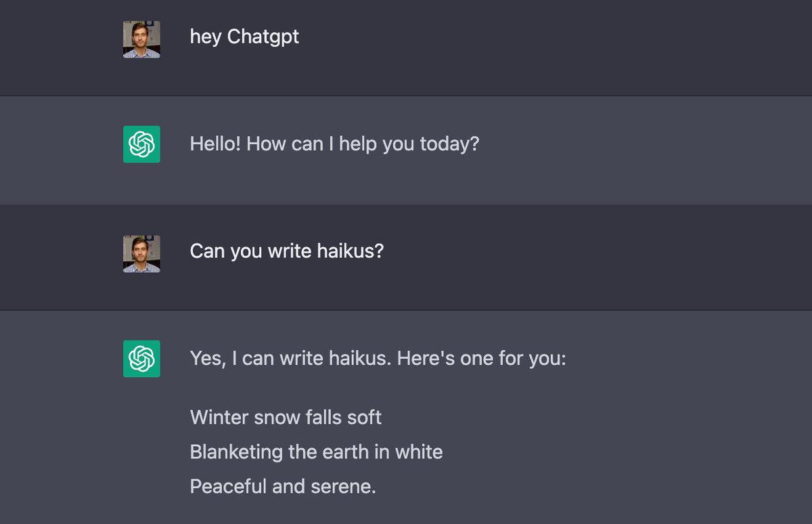
Task: Select the haiku line 'Blanketing the earth in white'
Action: [317, 452]
